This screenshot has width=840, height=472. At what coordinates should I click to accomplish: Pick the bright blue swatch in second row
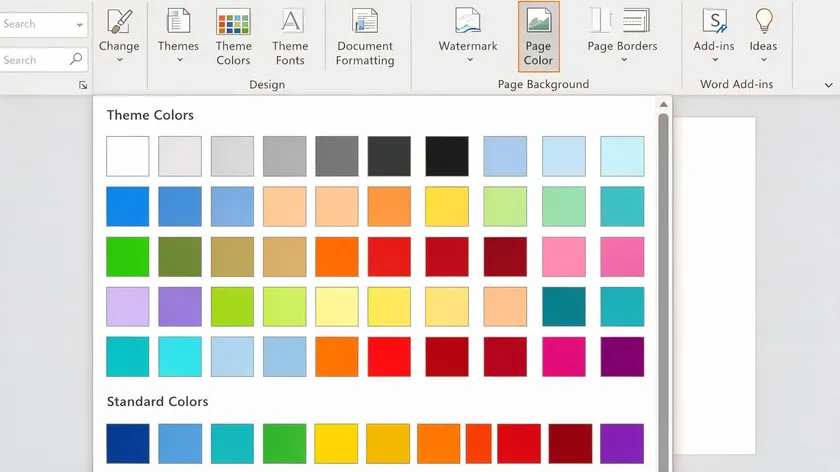click(128, 206)
